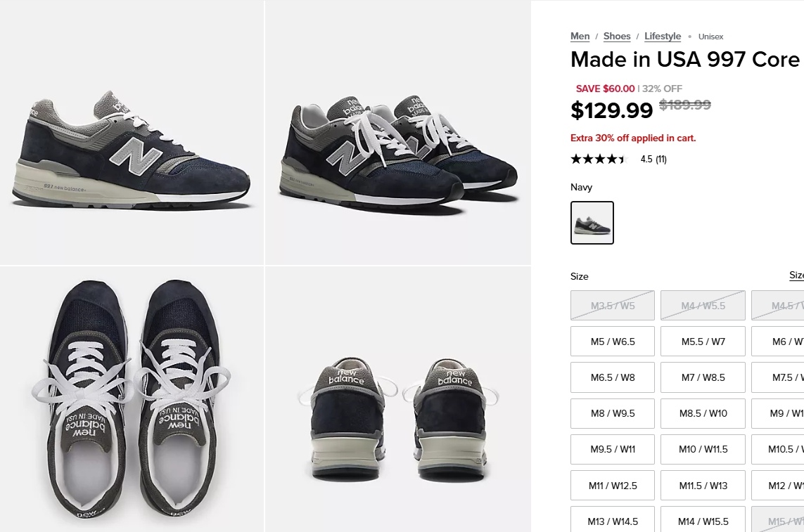Open the angled pair shoe image
The width and height of the screenshot is (804, 532).
398,132
